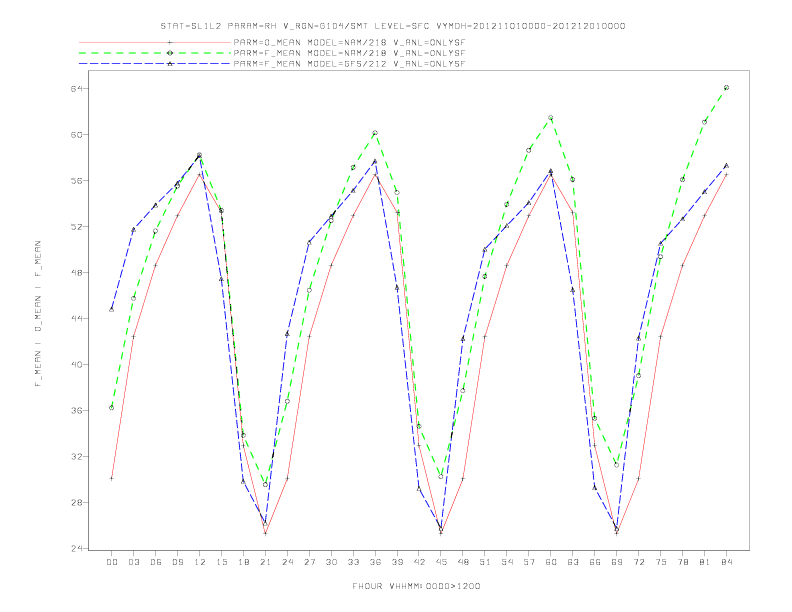The image size is (792, 612).
Task: Click the x-axis tick label 12
Action: (200, 562)
